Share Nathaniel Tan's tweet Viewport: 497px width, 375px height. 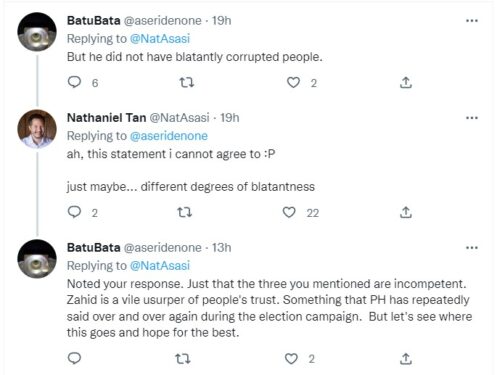pyautogui.click(x=406, y=212)
